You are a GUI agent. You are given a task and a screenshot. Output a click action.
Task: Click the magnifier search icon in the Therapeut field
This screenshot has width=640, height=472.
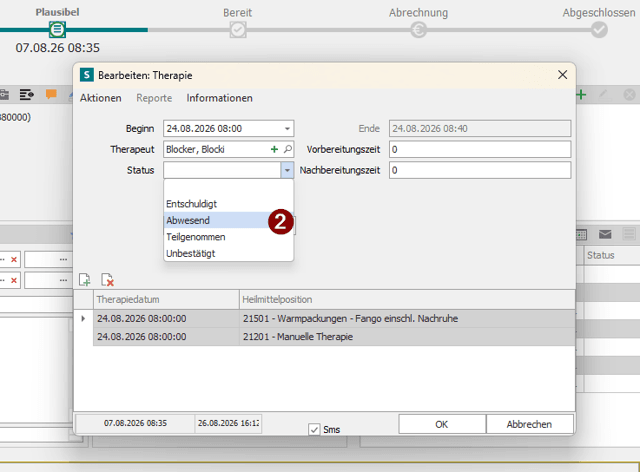click(288, 149)
